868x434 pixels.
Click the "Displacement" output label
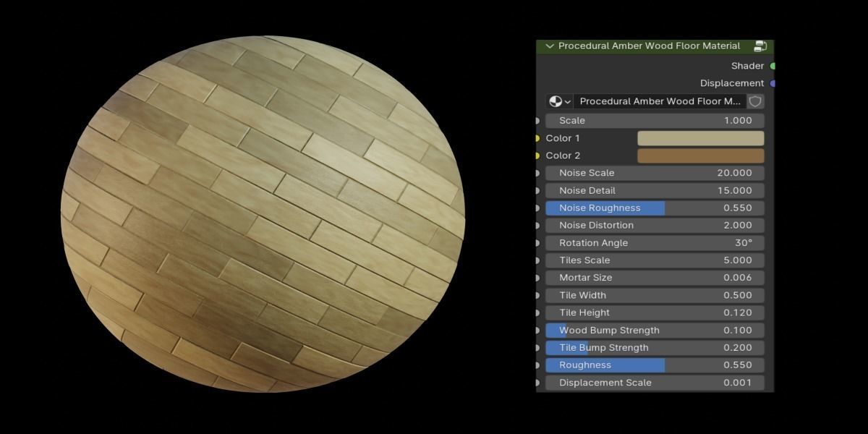click(x=732, y=83)
